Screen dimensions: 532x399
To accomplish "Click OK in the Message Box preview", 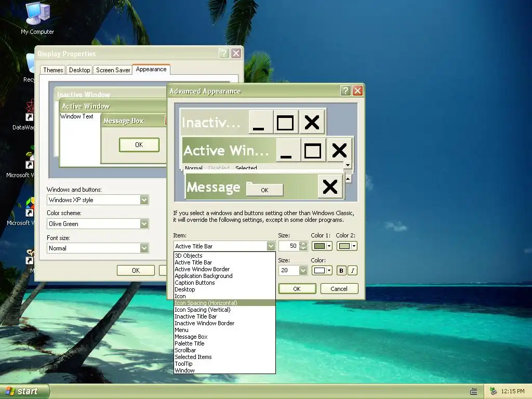I will (x=139, y=144).
